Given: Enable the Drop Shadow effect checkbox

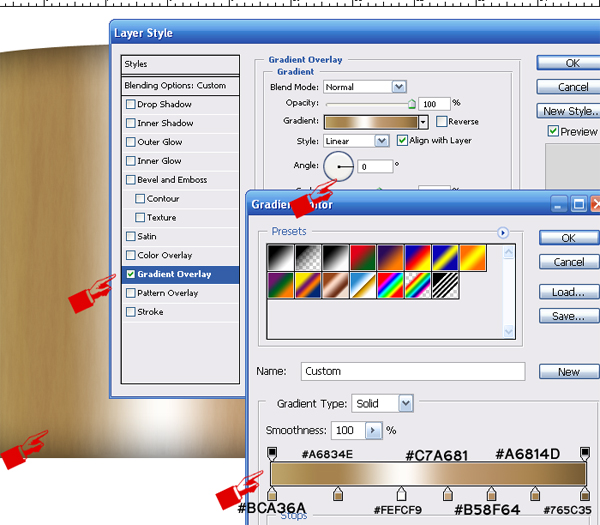Looking at the screenshot, I should coord(130,104).
